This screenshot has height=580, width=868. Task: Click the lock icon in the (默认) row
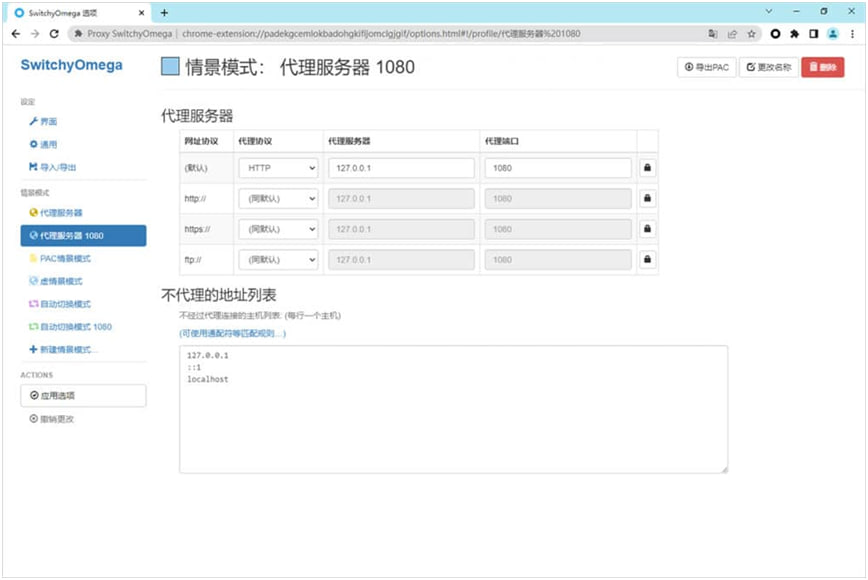coord(647,168)
